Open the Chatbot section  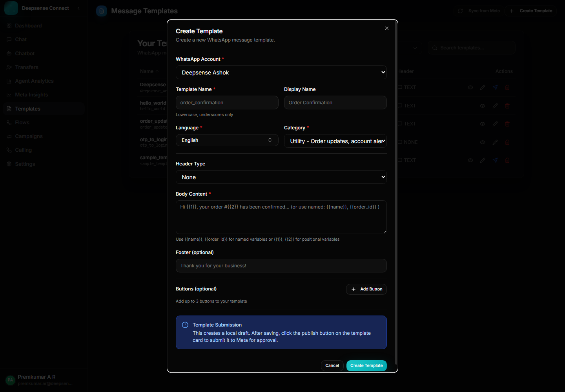click(x=25, y=53)
